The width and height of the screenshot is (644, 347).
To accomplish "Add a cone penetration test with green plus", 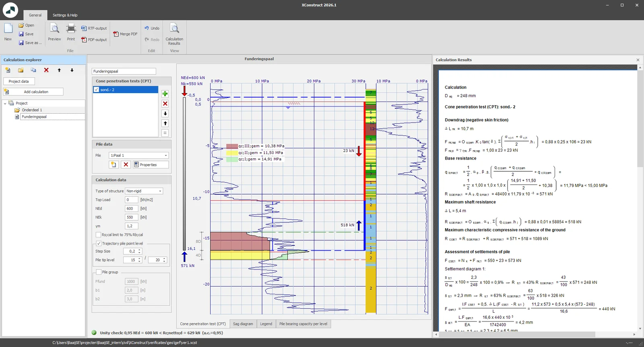I will (165, 94).
